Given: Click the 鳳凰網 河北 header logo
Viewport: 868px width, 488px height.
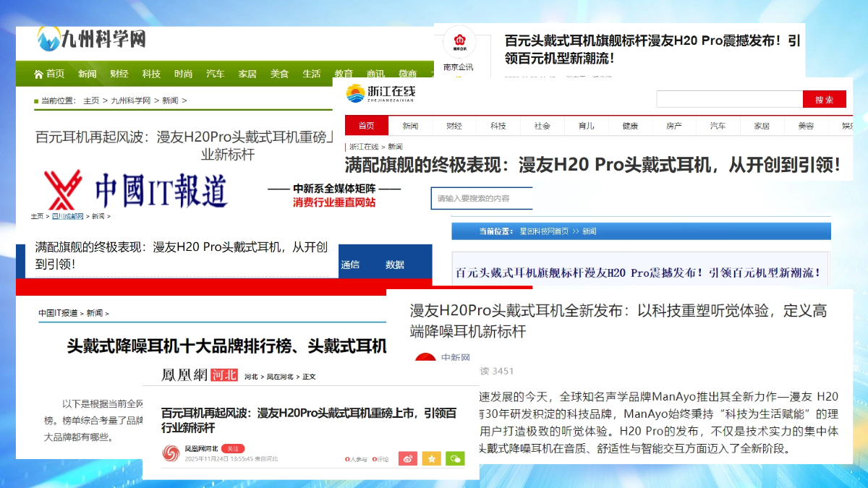Looking at the screenshot, I should click(x=200, y=375).
